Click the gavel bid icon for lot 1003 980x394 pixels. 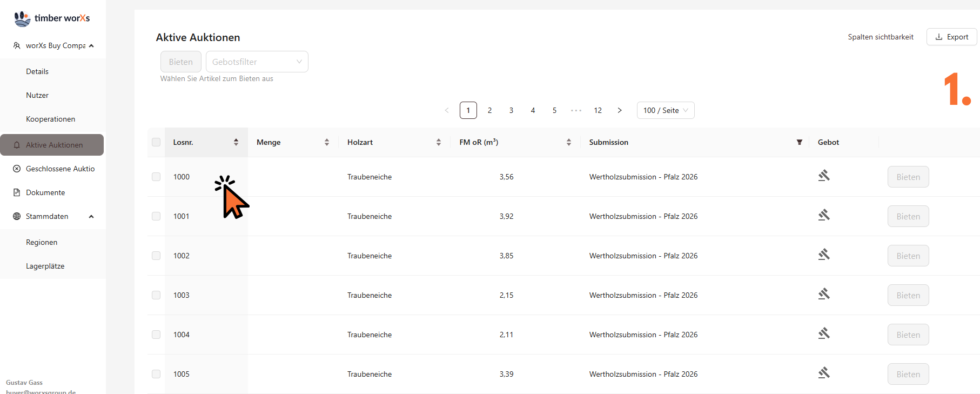(x=823, y=294)
